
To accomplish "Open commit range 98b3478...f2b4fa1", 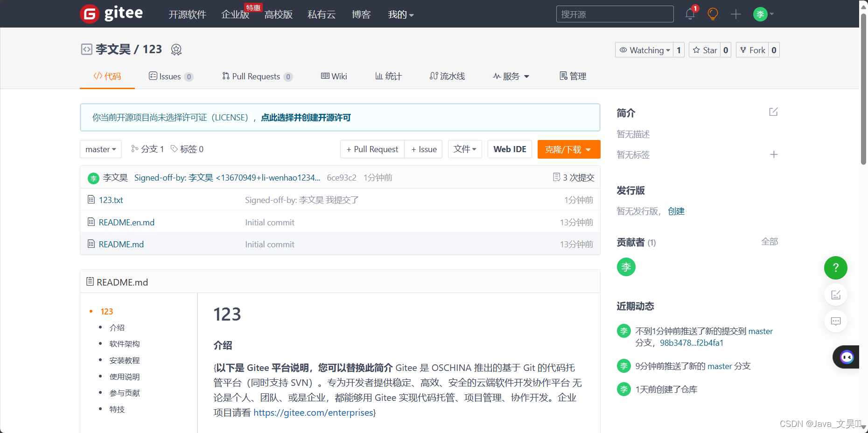I will [692, 342].
